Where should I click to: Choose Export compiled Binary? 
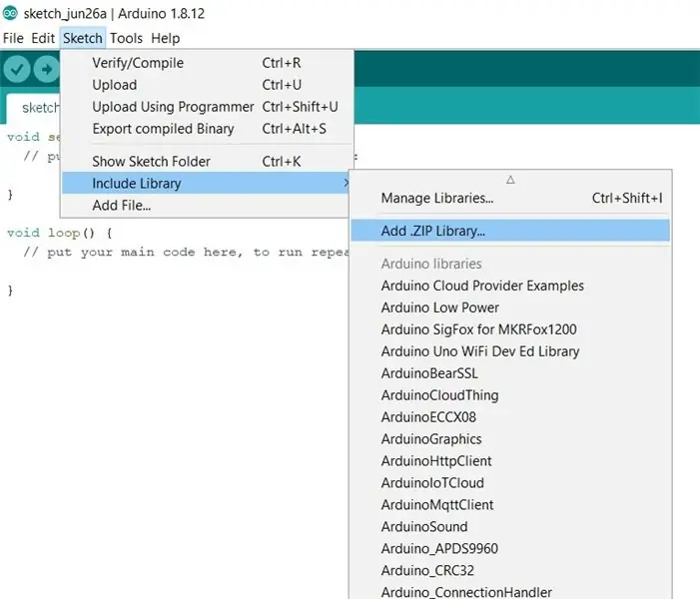point(208,129)
